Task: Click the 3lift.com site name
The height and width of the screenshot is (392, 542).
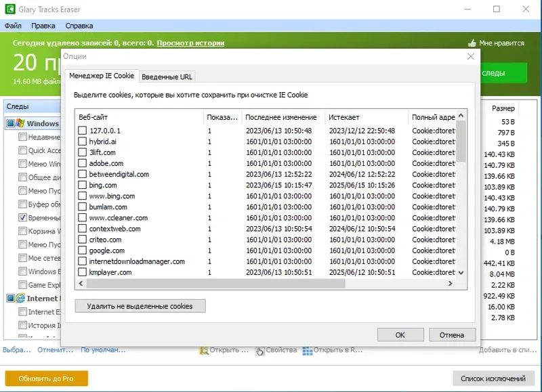Action: point(102,152)
